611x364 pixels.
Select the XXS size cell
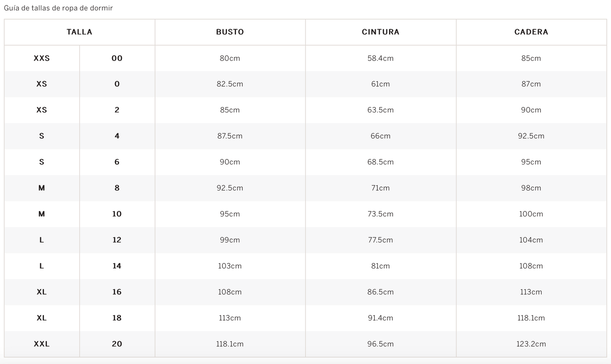pos(42,58)
